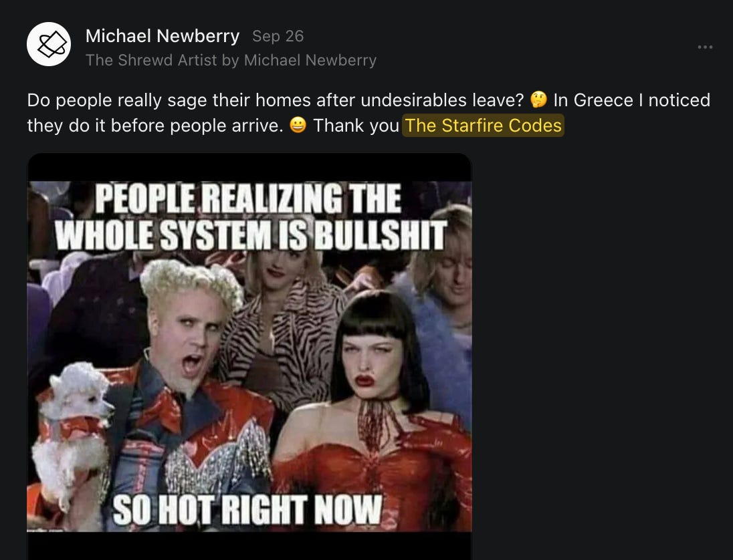Screen dimensions: 733x560
Task: Click the "SO HOT RIGHT NOW" caption
Action: [247, 510]
